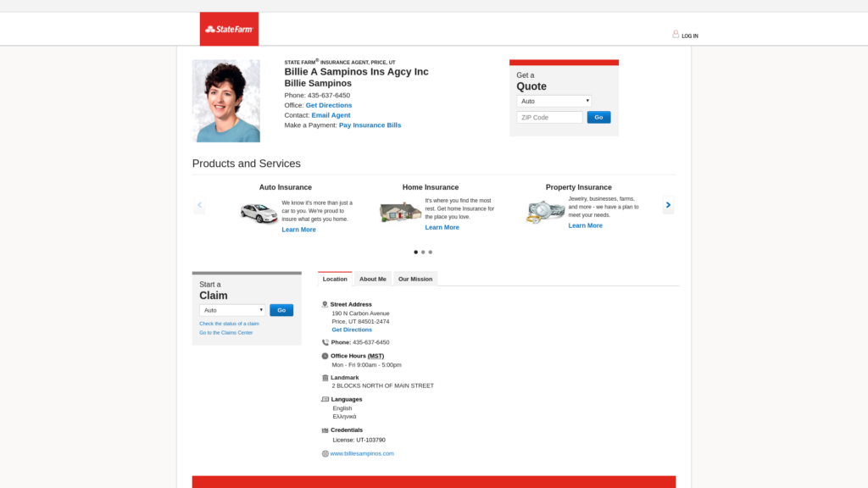Click the Go button under Get a Quote
The width and height of the screenshot is (868, 488).
598,117
